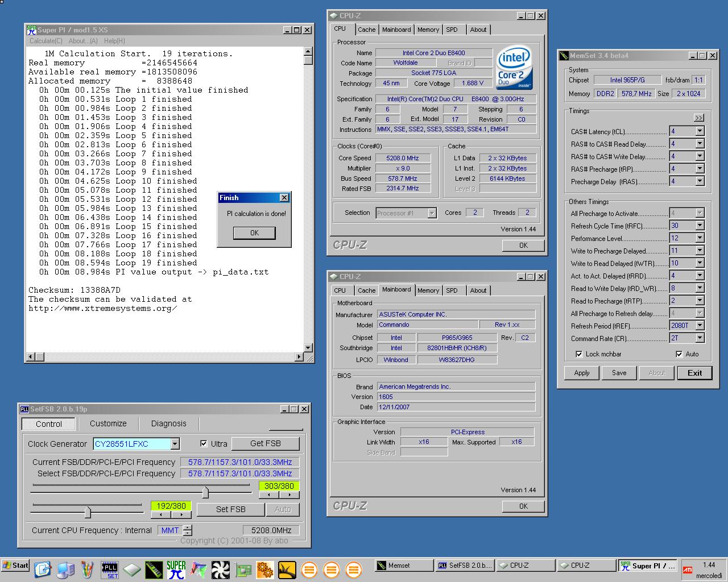Open the Memory tab in bottom CPU-Z window
This screenshot has width=728, height=582.
coord(428,290)
